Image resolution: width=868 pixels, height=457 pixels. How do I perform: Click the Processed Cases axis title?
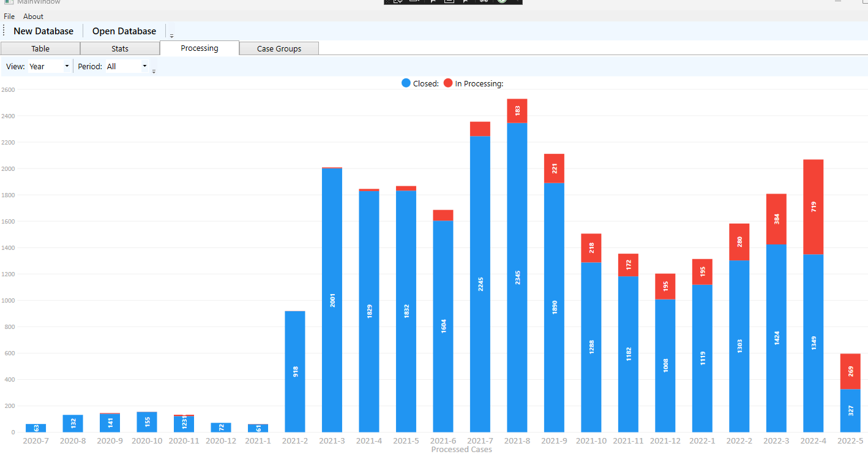point(462,450)
